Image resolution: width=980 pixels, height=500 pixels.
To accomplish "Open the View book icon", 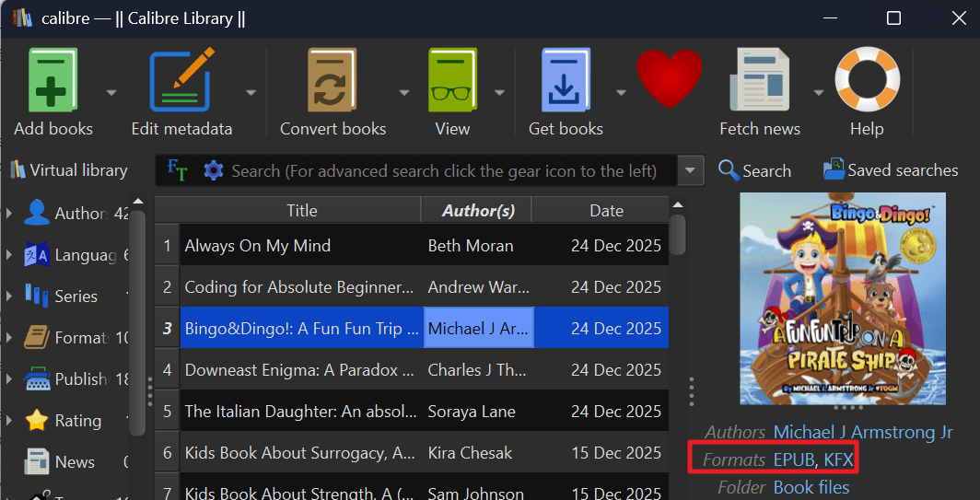I will pyautogui.click(x=452, y=81).
